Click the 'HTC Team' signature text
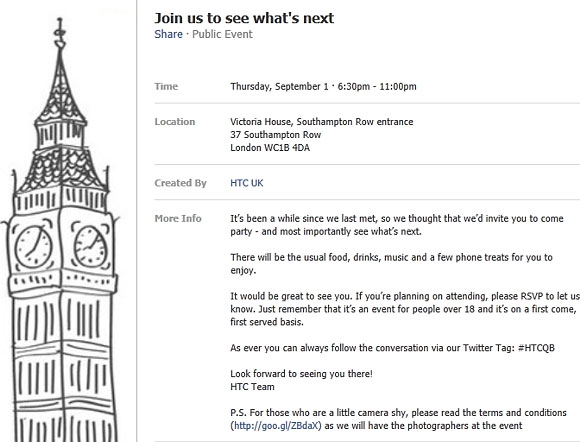The width and height of the screenshot is (580, 442). point(252,387)
